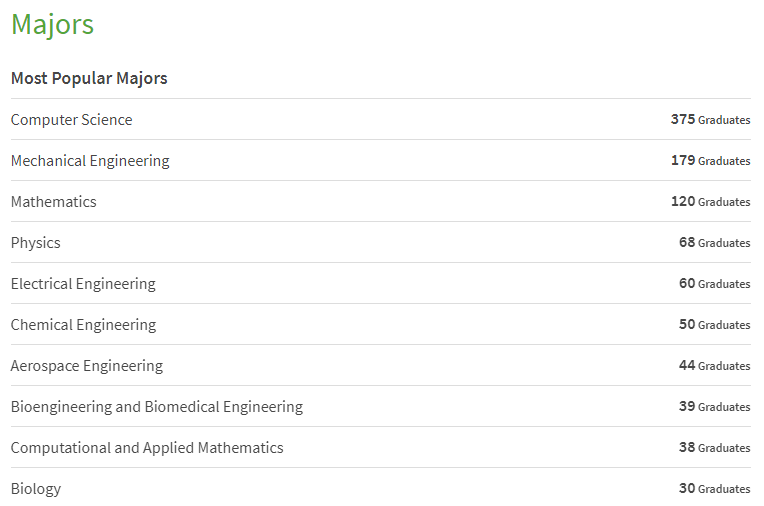Viewport: 764px width, 506px height.
Task: Click the 179 Graduates count
Action: point(710,160)
